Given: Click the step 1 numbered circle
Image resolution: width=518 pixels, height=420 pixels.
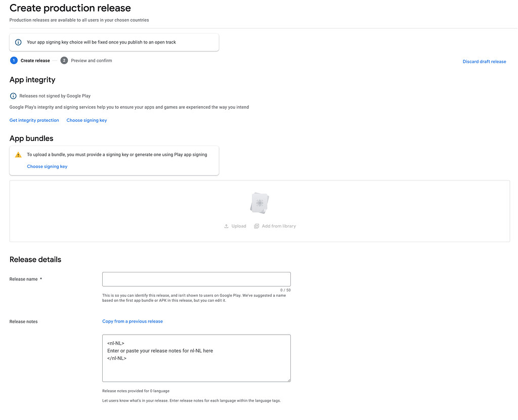Looking at the screenshot, I should coord(14,61).
